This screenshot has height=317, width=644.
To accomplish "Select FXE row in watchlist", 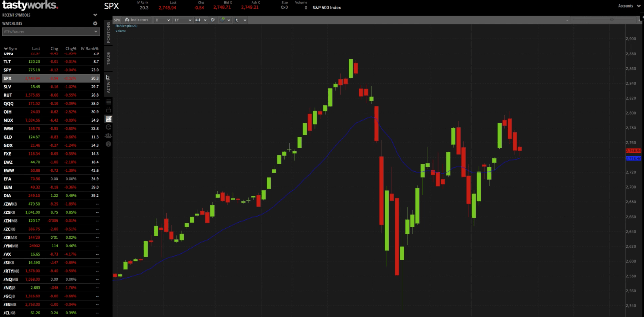I will click(51, 154).
